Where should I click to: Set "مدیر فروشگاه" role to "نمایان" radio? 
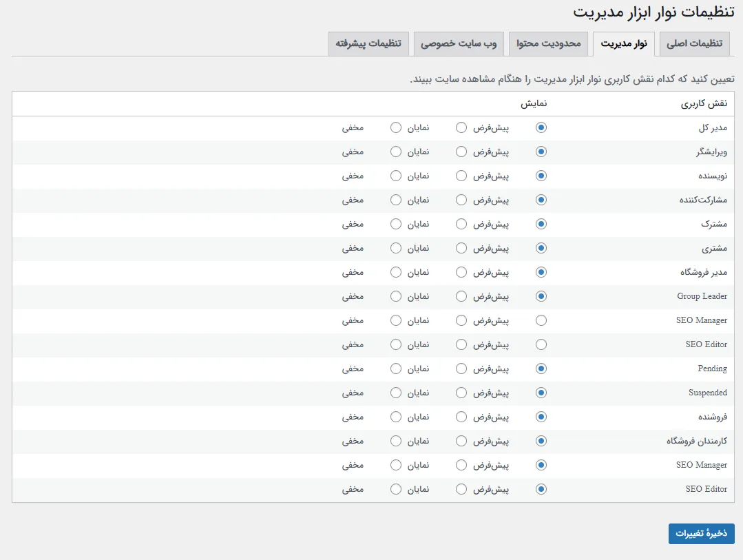[x=461, y=272]
